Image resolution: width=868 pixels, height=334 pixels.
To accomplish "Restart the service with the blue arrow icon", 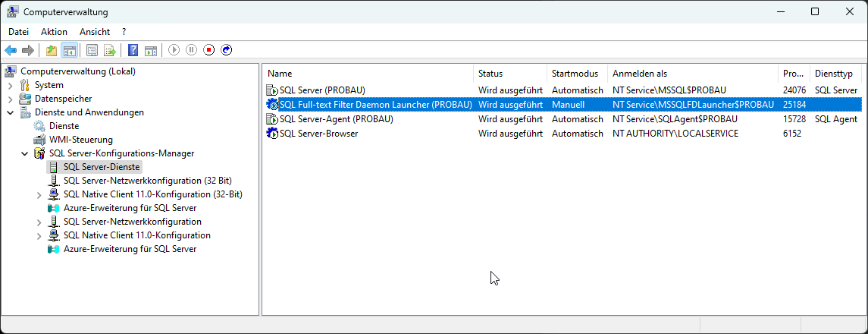I will coord(226,50).
